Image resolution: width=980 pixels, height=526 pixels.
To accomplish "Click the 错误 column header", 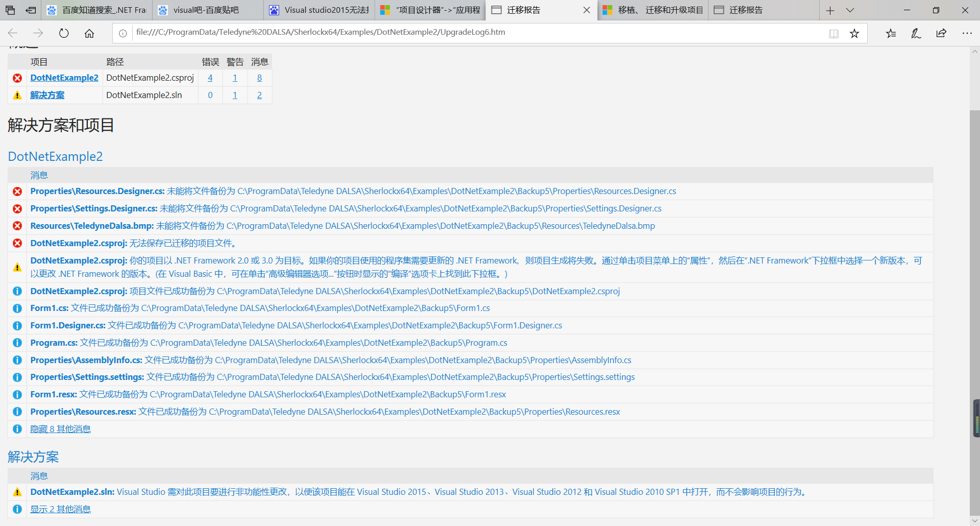I will click(x=210, y=62).
